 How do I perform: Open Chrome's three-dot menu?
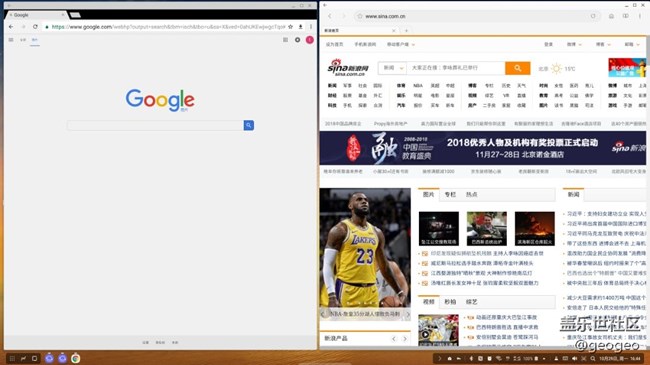point(311,27)
